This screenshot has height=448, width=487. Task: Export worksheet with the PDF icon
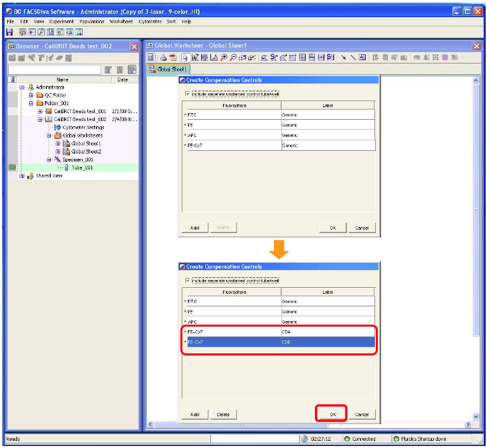click(173, 58)
